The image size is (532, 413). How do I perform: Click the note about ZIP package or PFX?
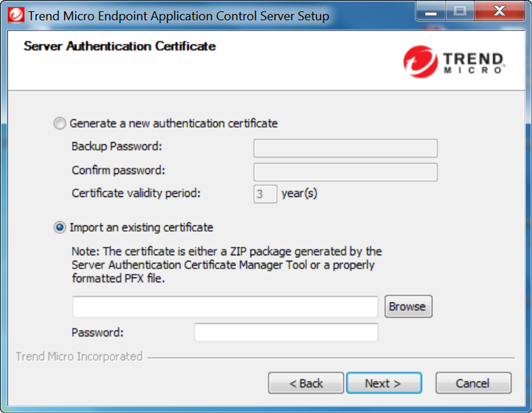pos(226,265)
